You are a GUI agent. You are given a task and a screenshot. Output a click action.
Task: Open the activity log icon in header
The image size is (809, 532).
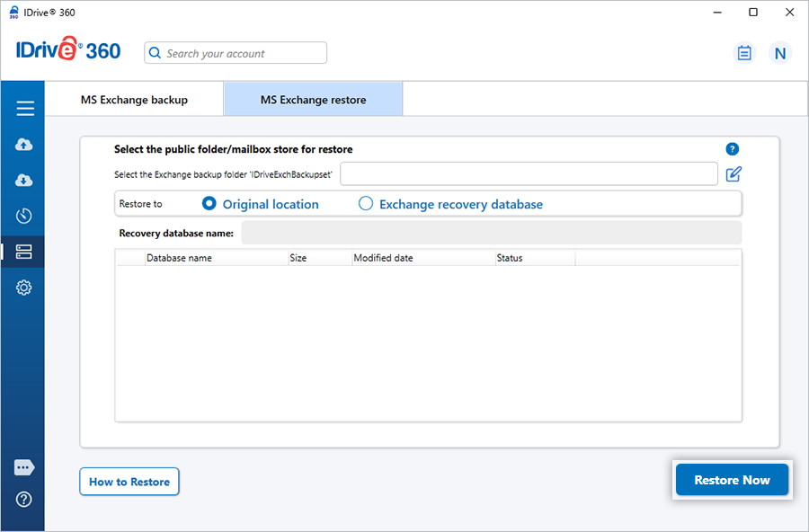pos(744,53)
